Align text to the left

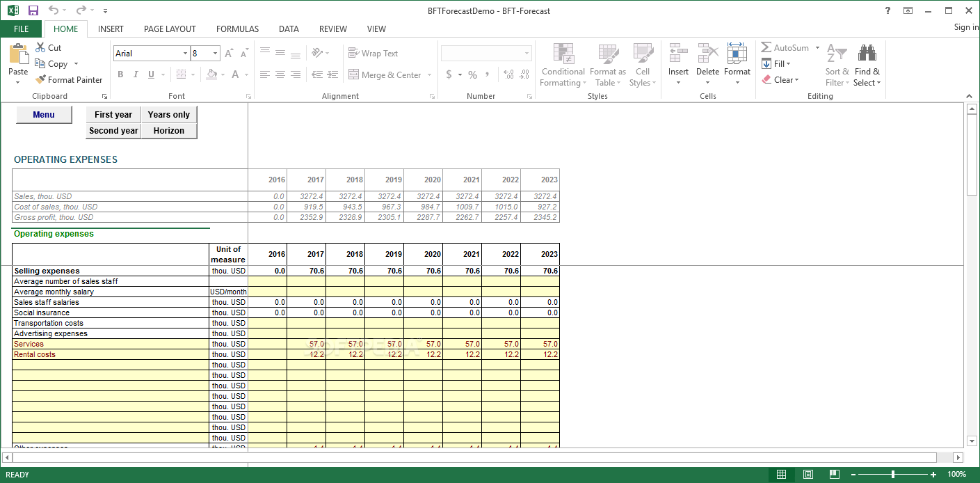coord(264,74)
